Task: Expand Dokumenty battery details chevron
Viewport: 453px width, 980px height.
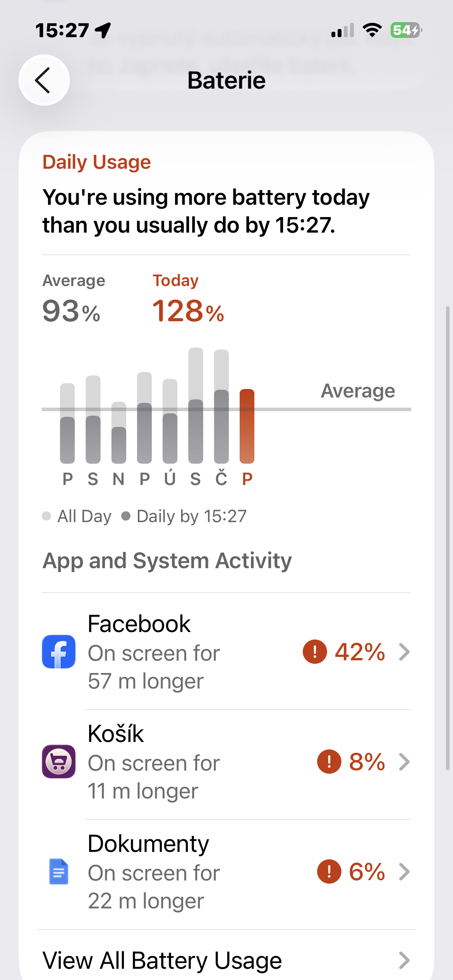Action: pyautogui.click(x=404, y=871)
